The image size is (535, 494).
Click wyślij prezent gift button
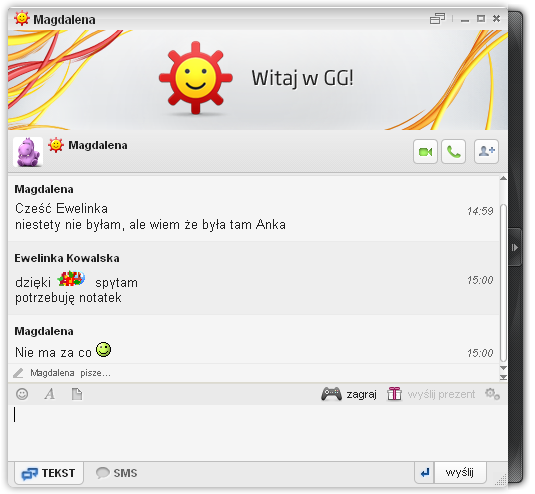point(431,394)
